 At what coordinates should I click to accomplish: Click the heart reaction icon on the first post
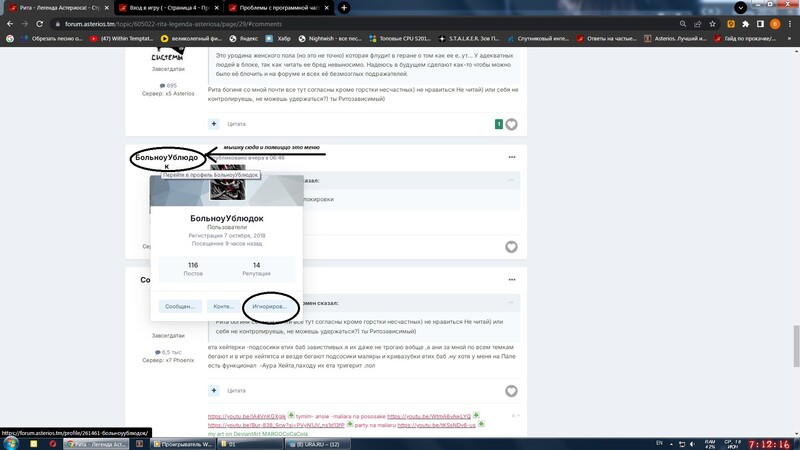512,124
